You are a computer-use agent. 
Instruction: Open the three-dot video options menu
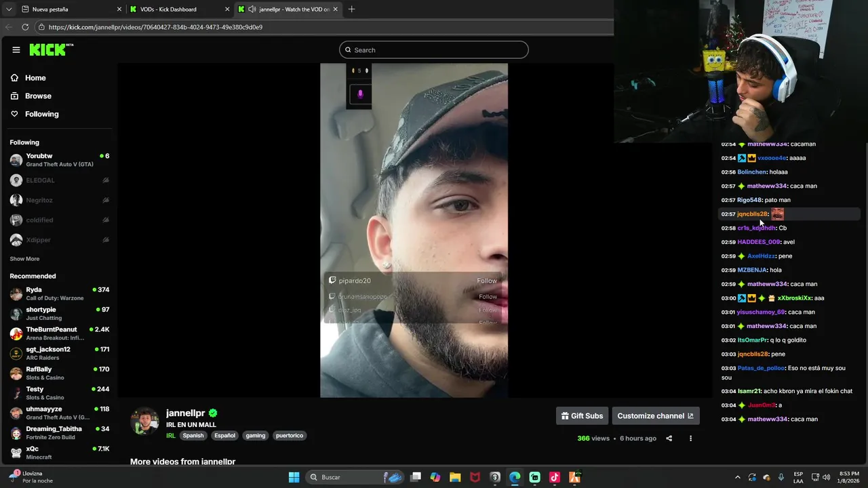(690, 439)
